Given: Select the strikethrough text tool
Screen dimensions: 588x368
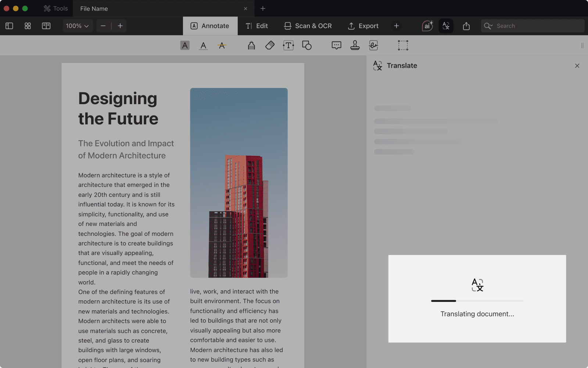Looking at the screenshot, I should pos(222,45).
